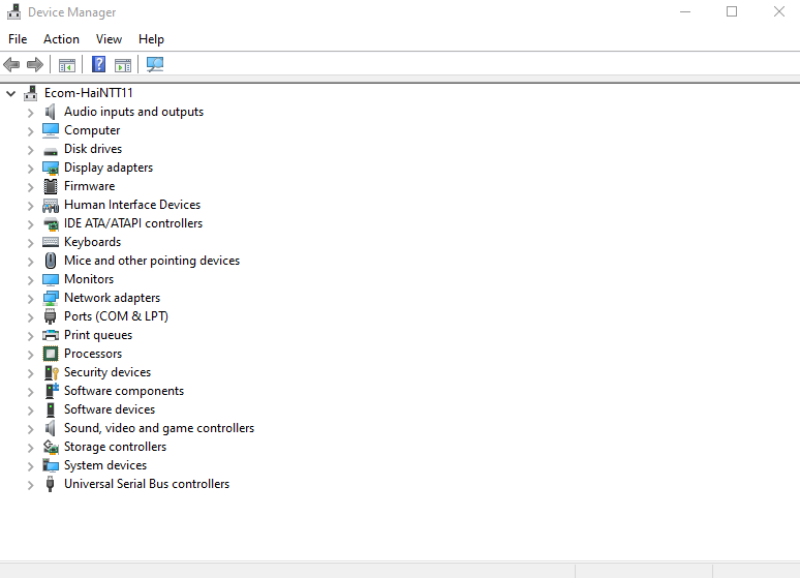
Task: Click the Device Manager title bar icon
Action: [14, 12]
